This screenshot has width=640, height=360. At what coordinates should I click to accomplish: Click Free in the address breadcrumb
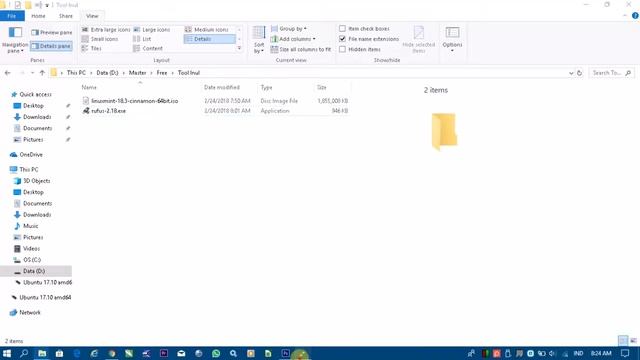[162, 73]
